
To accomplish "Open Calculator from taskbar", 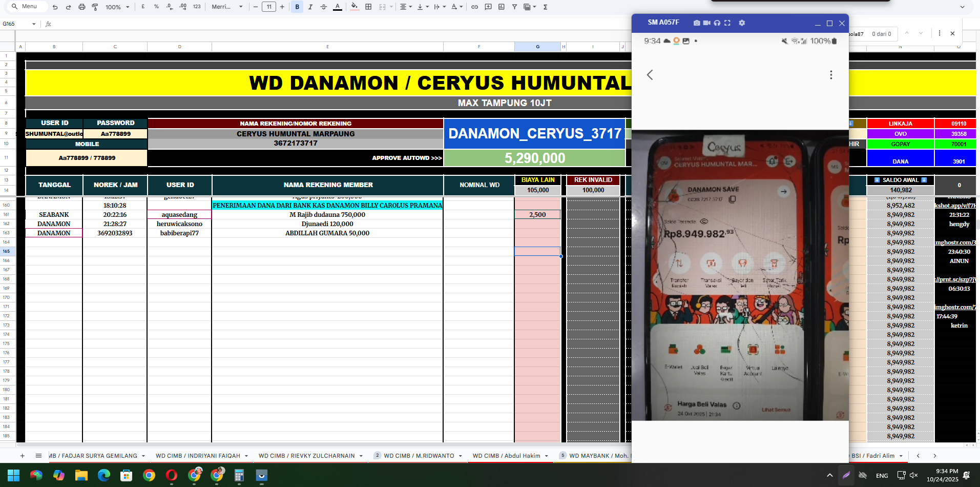I will point(239,475).
